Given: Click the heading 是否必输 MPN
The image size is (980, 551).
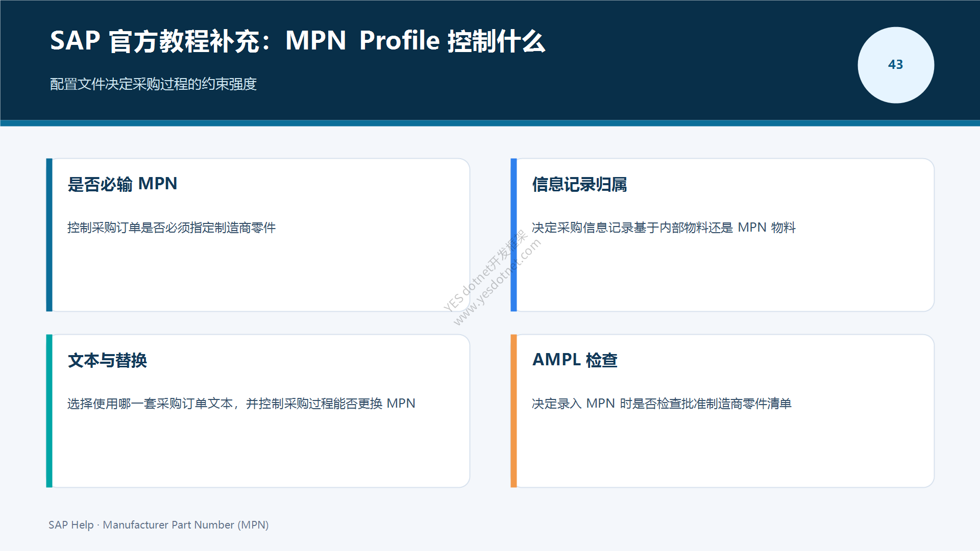Looking at the screenshot, I should 122,184.
